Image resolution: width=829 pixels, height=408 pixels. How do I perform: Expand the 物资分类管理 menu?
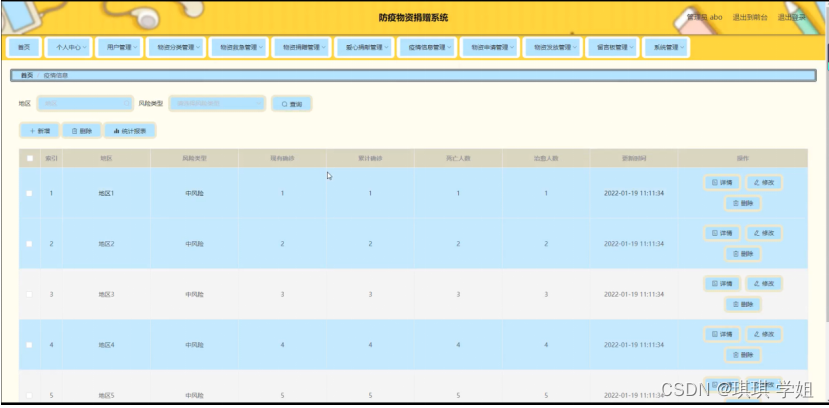(176, 47)
